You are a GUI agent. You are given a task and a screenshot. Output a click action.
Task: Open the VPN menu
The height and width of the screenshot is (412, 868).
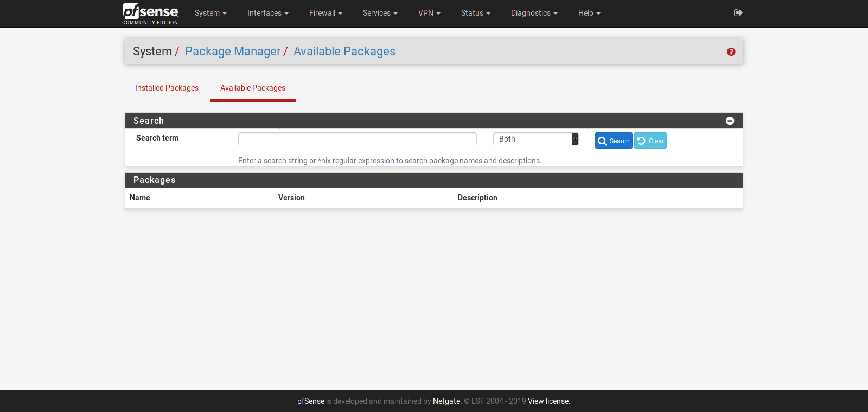tap(429, 13)
